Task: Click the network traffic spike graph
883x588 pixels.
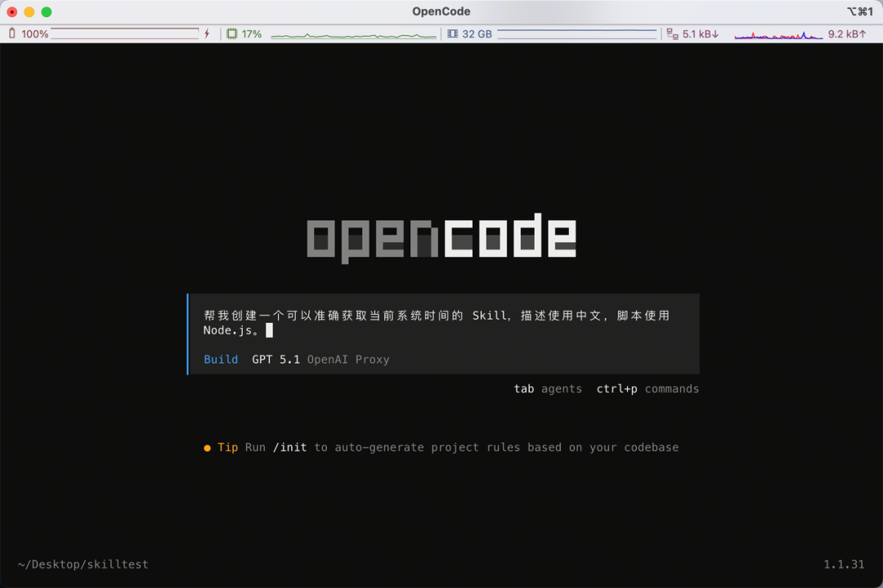Action: pyautogui.click(x=778, y=35)
